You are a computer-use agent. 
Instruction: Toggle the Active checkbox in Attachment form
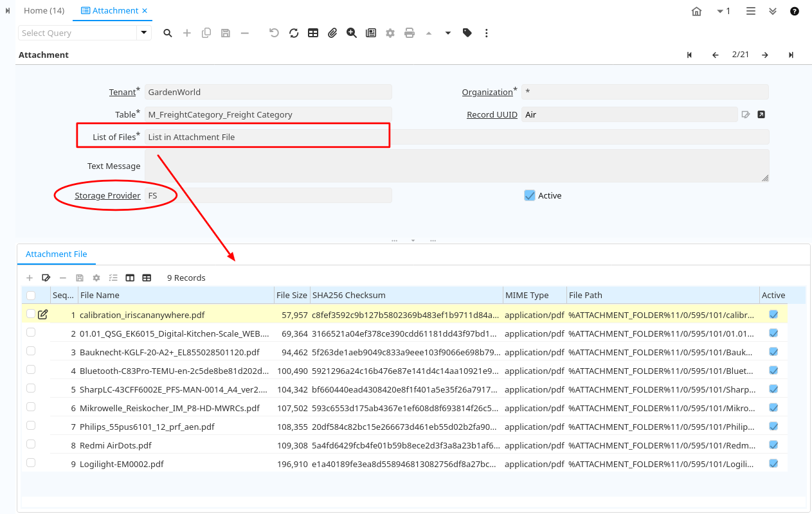(x=530, y=195)
